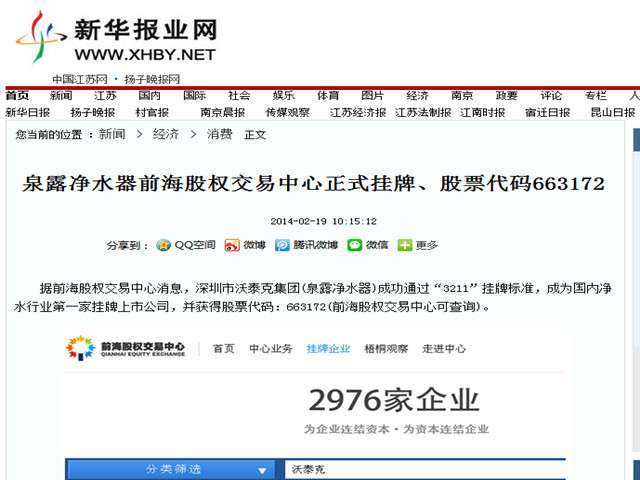Click 走进中心 in the embedded exchange site
This screenshot has height=480, width=640.
(444, 349)
